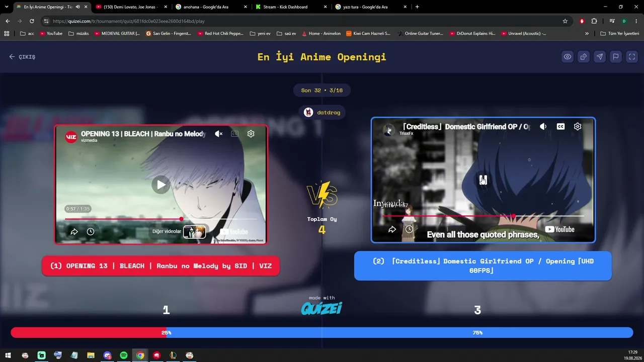This screenshot has width=644, height=362.
Task: Toggle the eye visibility icon
Action: 568,57
